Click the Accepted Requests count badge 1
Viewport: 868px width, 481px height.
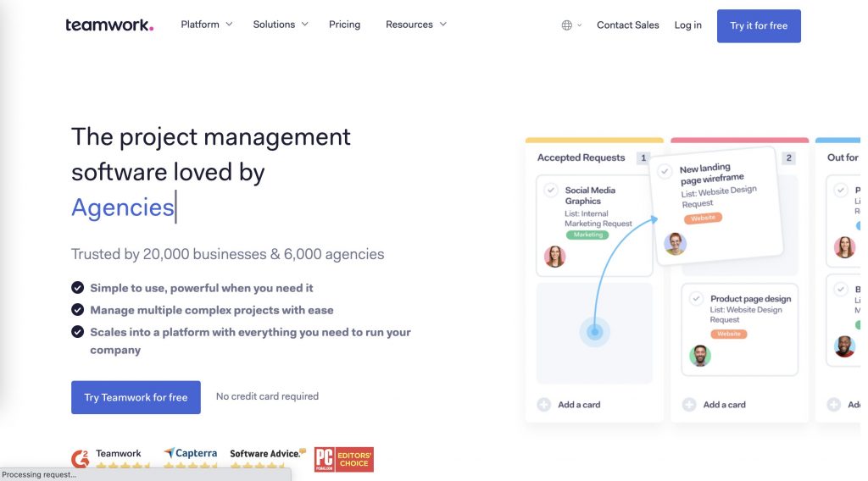coord(643,158)
